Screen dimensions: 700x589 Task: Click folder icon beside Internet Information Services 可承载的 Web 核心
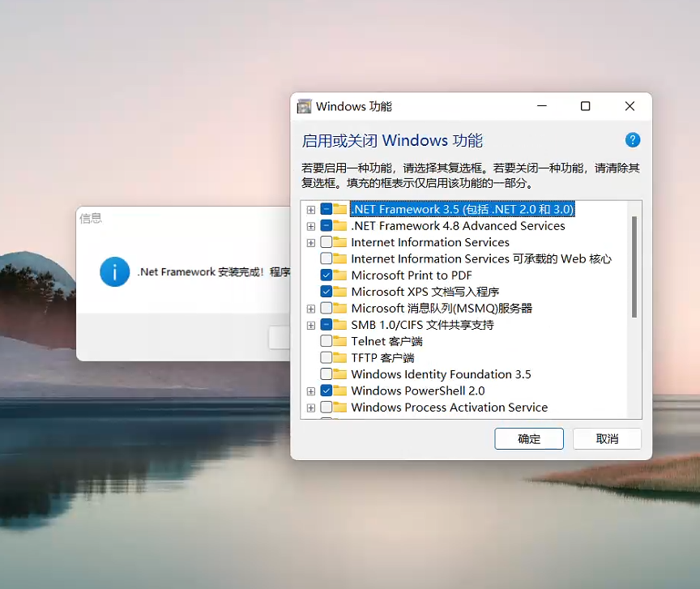[339, 258]
